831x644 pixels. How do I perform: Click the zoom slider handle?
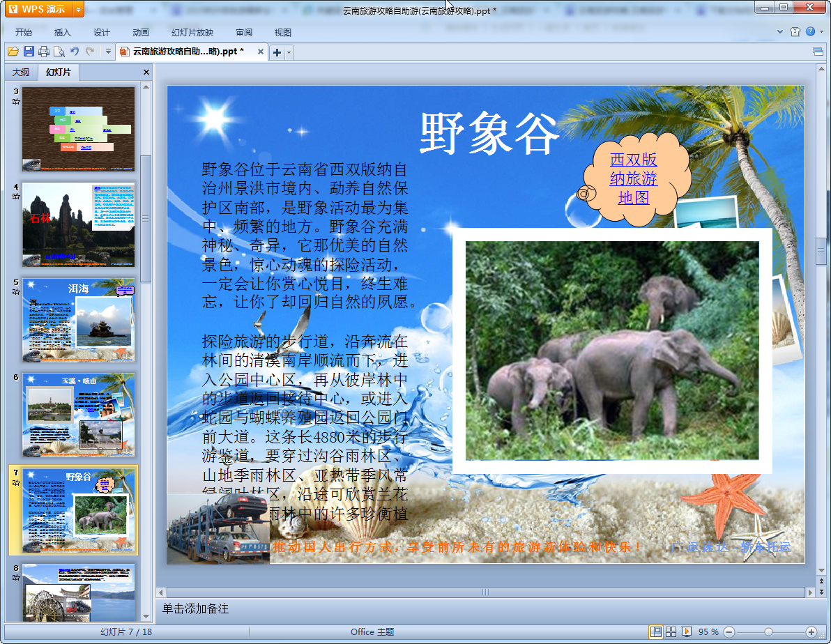(x=768, y=632)
